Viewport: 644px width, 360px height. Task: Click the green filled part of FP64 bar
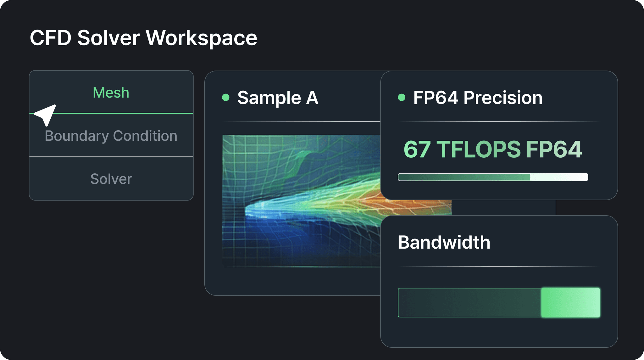coord(464,177)
